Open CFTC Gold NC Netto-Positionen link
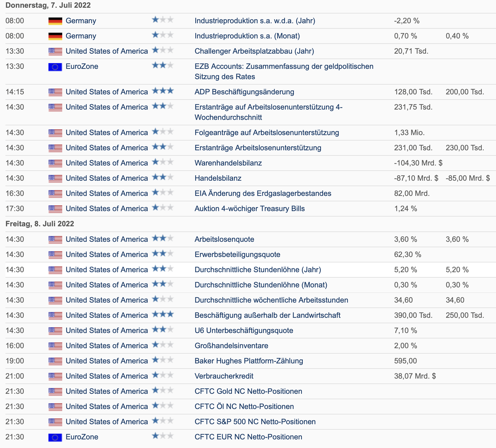The height and width of the screenshot is (448, 496). (248, 391)
